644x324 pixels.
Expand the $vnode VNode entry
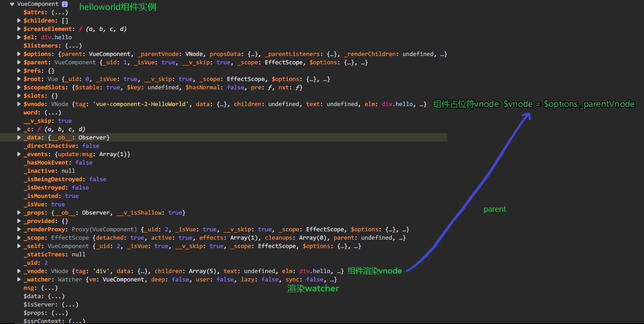pyautogui.click(x=19, y=104)
